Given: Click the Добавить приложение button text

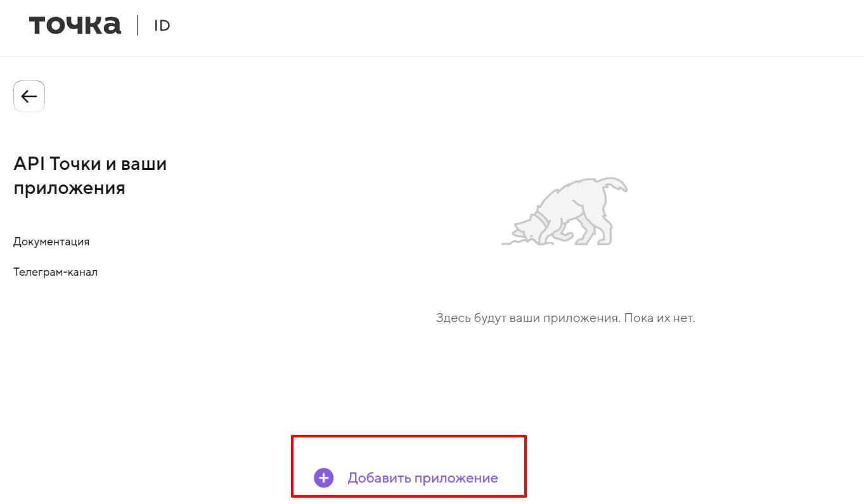Looking at the screenshot, I should pos(423,478).
